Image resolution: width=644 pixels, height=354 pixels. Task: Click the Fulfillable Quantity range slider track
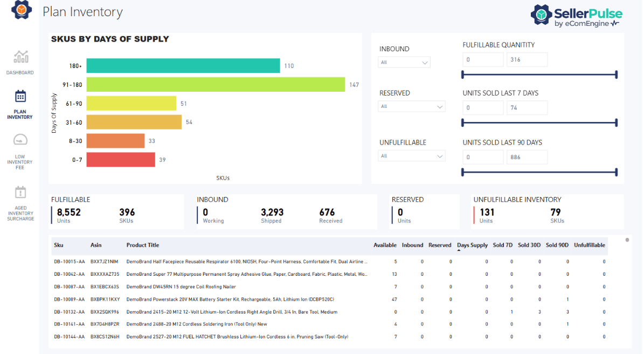click(x=539, y=74)
